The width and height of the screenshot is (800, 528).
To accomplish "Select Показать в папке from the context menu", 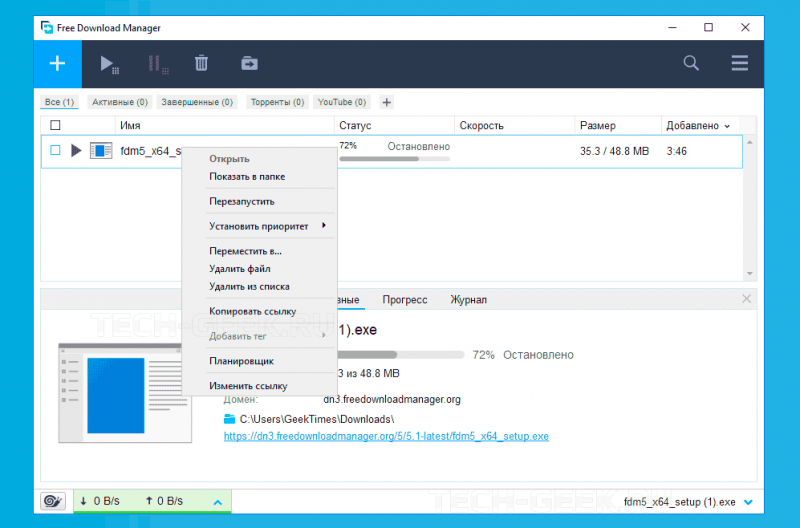I will [x=247, y=177].
